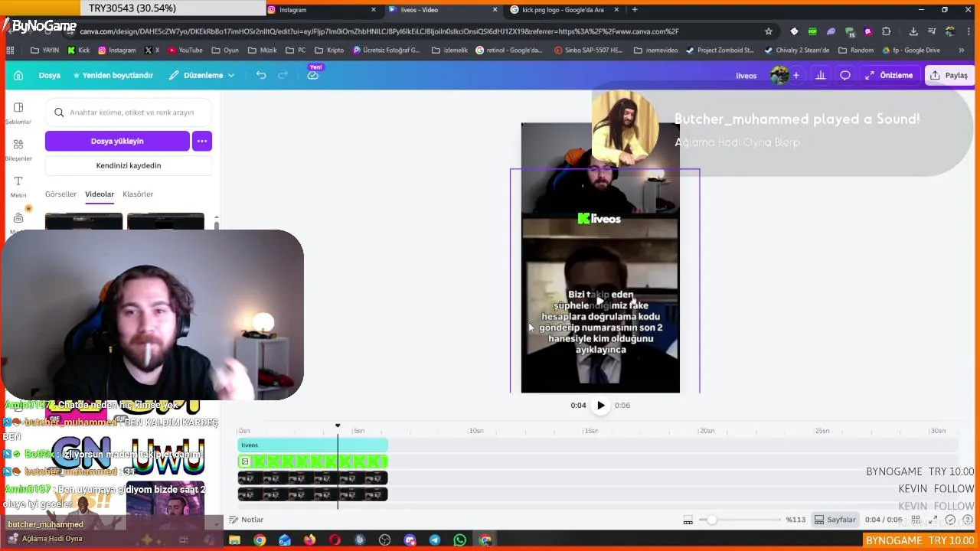Screen dimensions: 980x551
Task: Redo the last action
Action: (283, 75)
